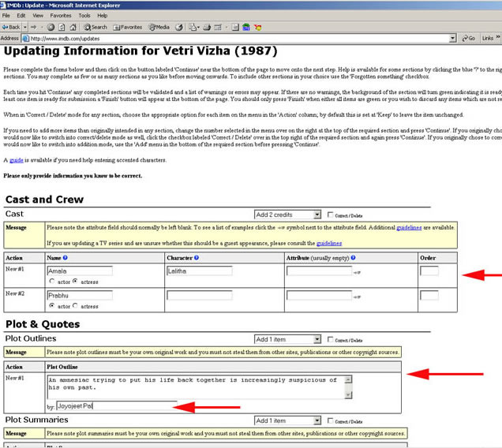Click the Print icon in toolbar
502x448 pixels.
tap(207, 27)
